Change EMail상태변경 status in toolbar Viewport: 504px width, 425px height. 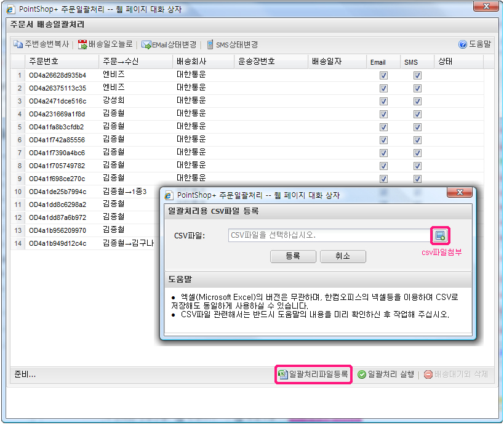point(146,44)
